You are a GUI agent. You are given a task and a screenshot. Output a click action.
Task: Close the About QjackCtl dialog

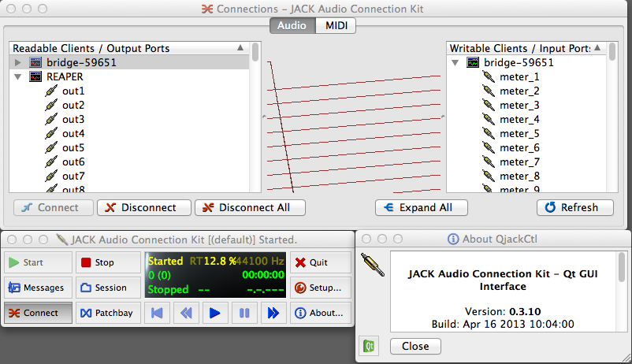415,346
